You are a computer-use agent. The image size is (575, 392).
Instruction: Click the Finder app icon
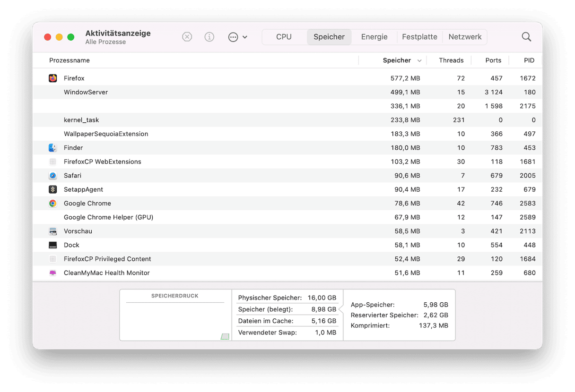coord(53,148)
